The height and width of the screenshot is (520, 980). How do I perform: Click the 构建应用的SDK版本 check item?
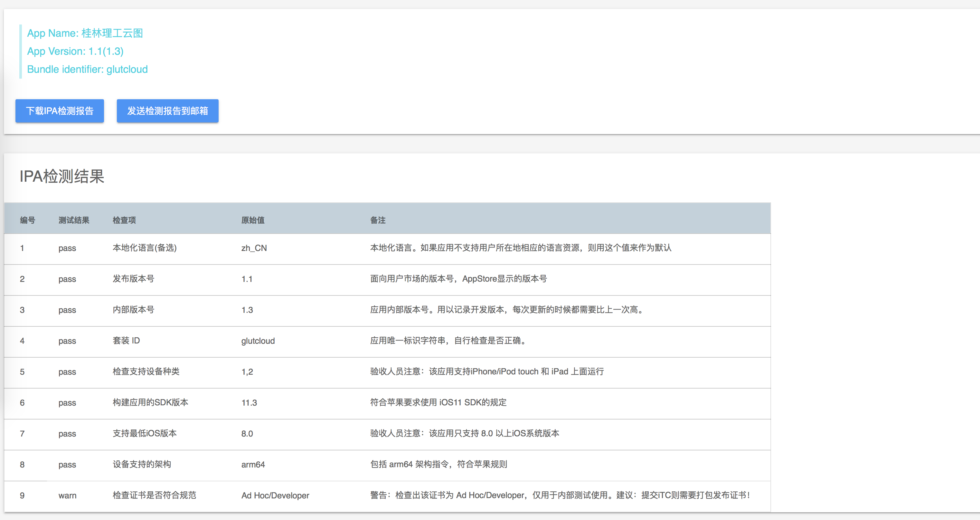pyautogui.click(x=150, y=402)
